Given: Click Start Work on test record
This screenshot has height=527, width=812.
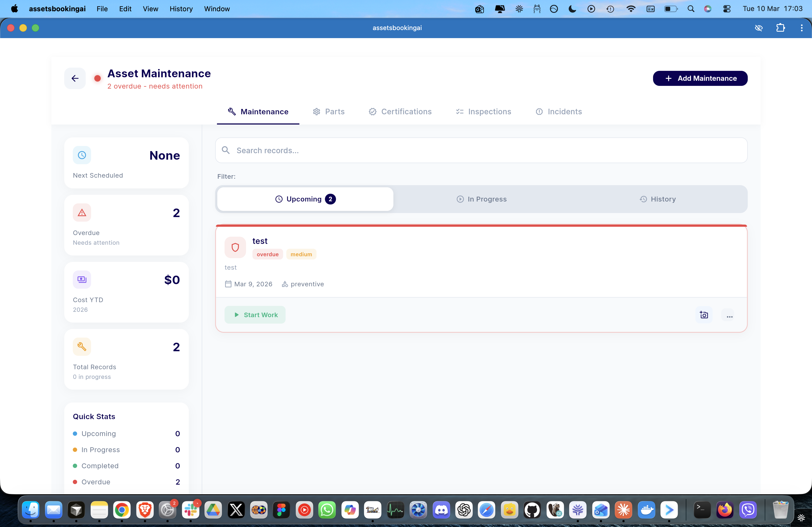Looking at the screenshot, I should (255, 315).
